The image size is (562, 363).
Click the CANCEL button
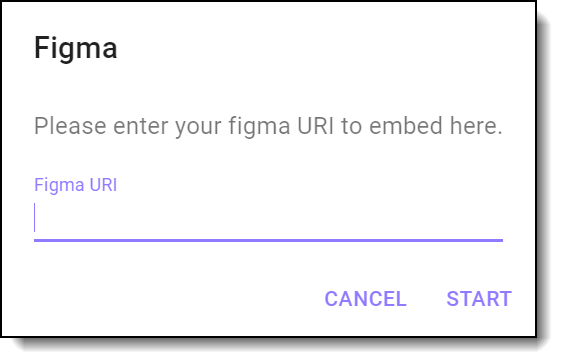[x=365, y=299]
